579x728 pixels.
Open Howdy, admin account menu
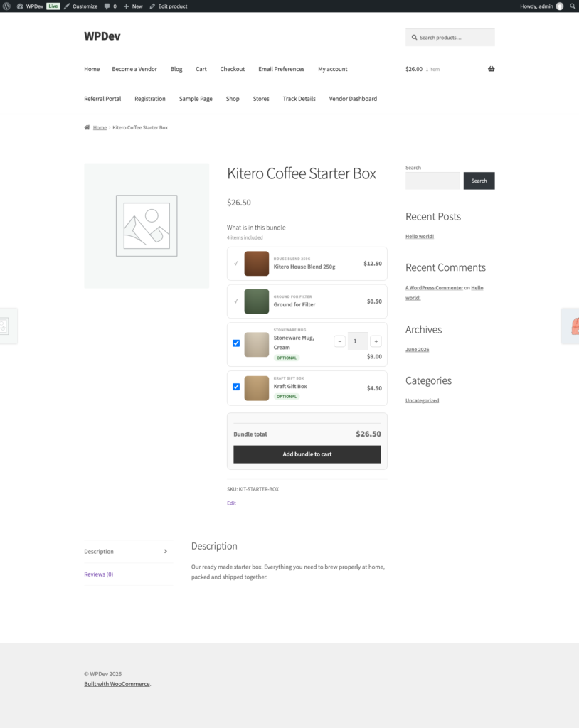541,6
